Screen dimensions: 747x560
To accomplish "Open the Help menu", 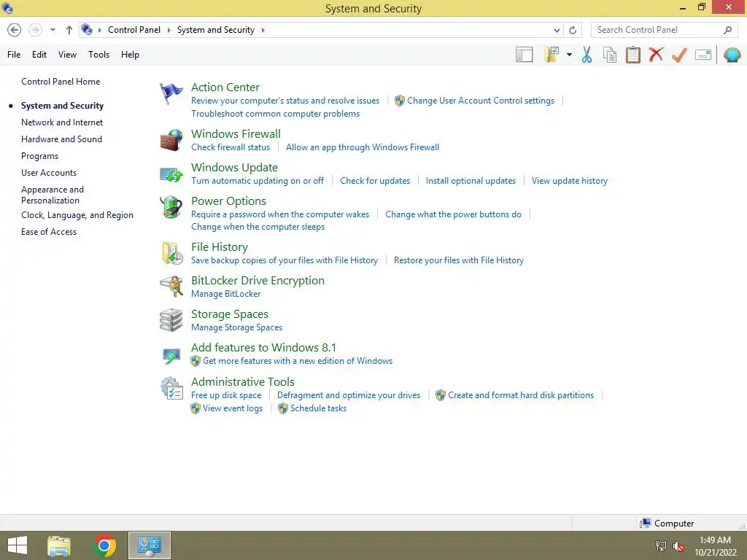I will pos(130,55).
